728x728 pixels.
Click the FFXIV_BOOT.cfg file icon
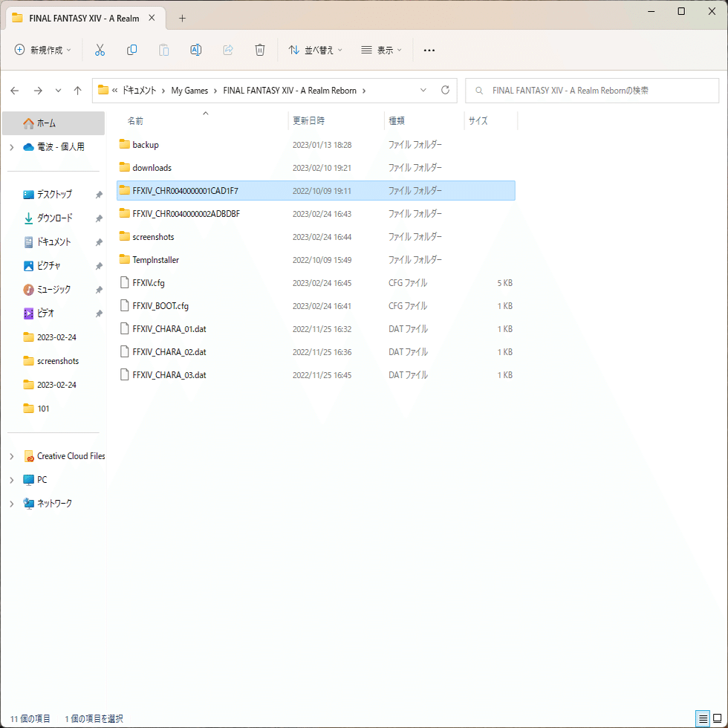click(125, 305)
